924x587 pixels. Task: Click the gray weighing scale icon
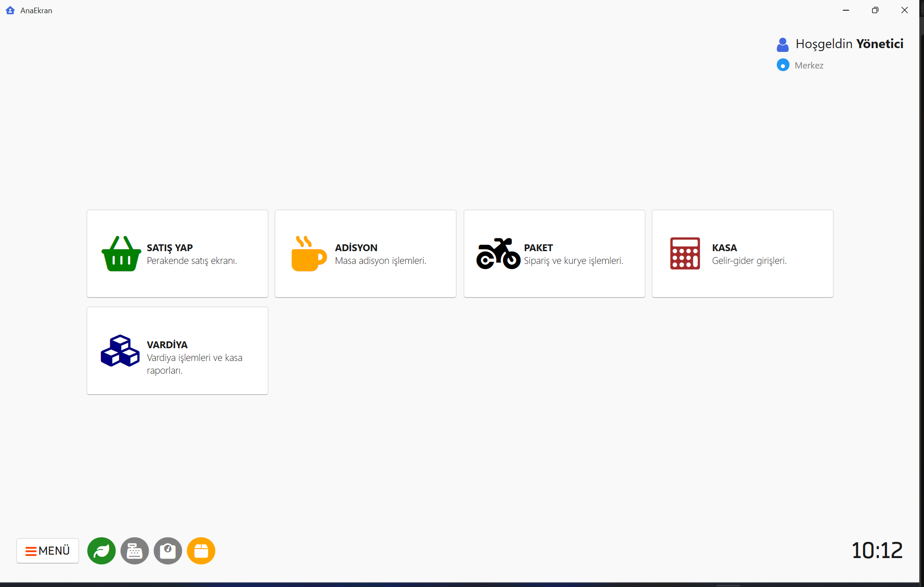click(168, 551)
